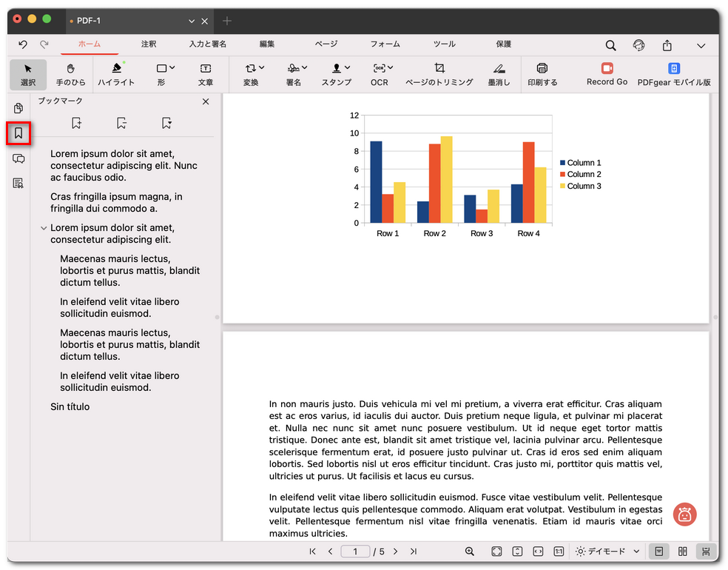The image size is (728, 570).
Task: Open the OCR dropdown arrow
Action: tap(391, 68)
